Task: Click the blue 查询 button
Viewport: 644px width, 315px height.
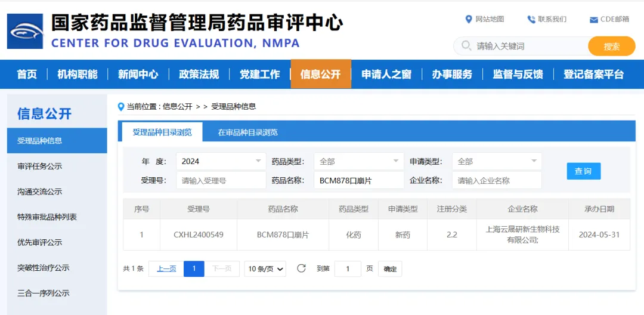Action: pyautogui.click(x=584, y=171)
